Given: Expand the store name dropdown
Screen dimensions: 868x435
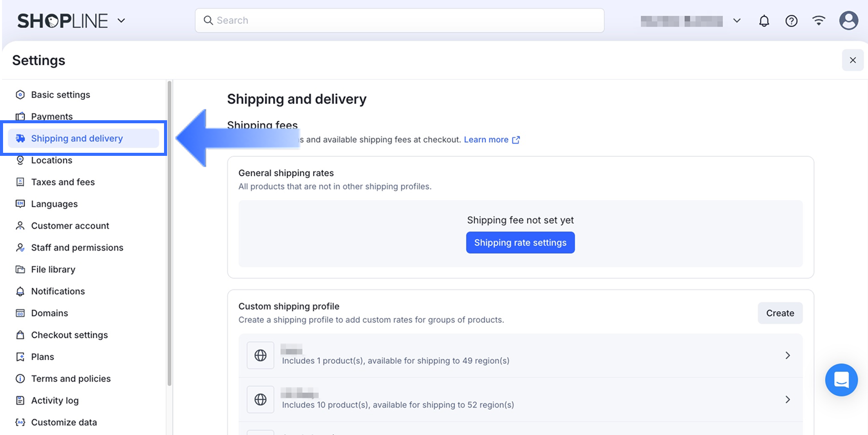Looking at the screenshot, I should [x=737, y=21].
